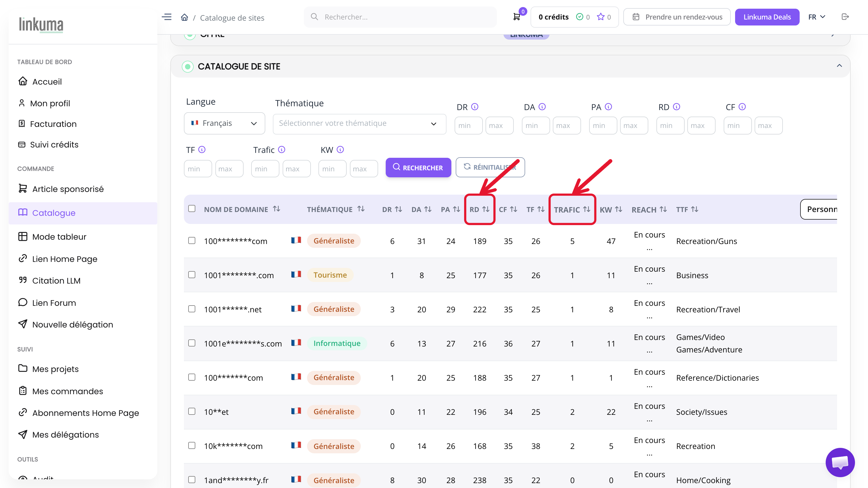Click the PA filter info icon
Viewport: 868px width, 488px height.
coord(608,107)
